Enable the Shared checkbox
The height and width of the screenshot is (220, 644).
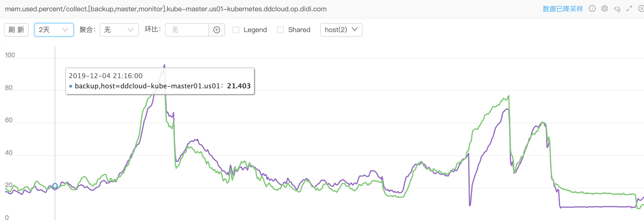[x=280, y=30]
